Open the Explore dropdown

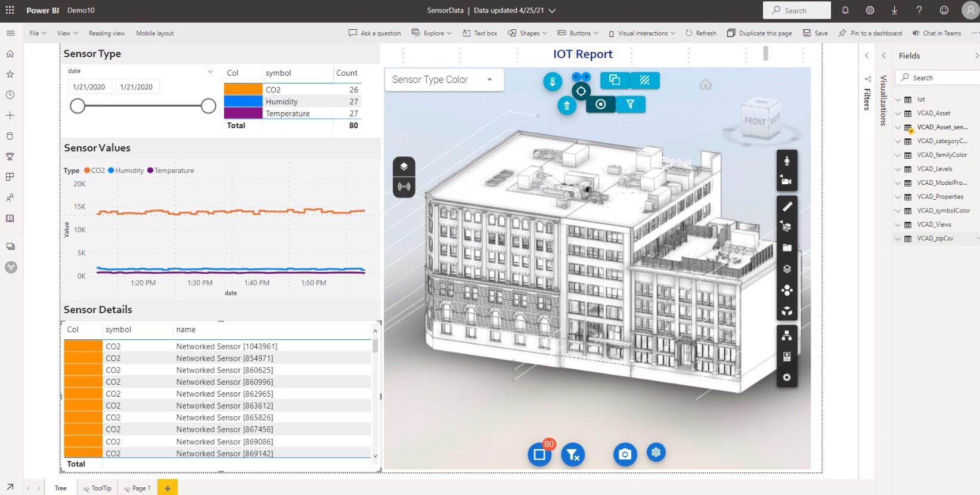432,33
